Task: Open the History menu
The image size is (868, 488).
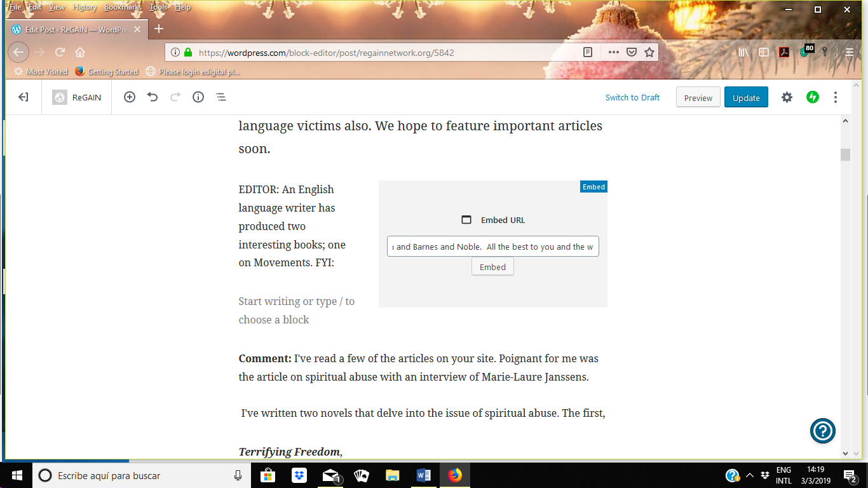Action: pos(84,7)
